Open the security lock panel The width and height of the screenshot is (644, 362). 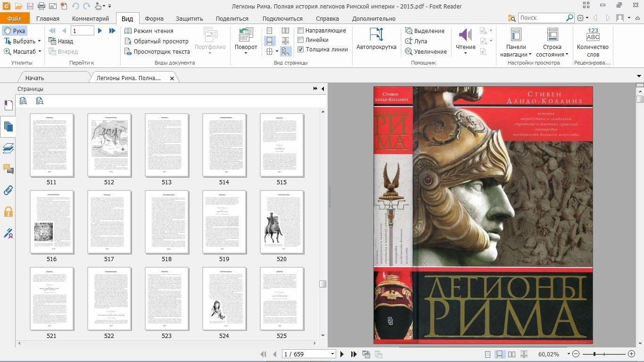[8, 212]
